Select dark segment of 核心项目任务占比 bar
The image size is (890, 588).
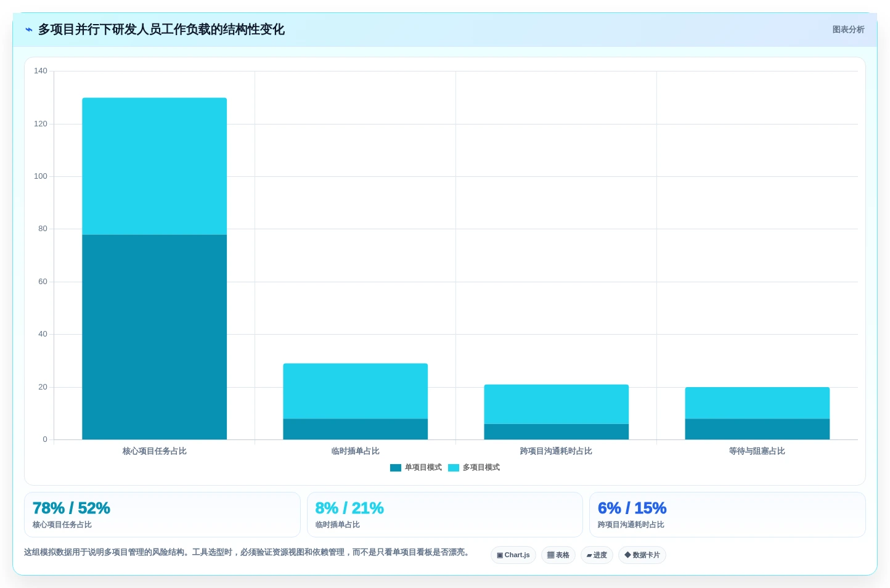click(155, 337)
